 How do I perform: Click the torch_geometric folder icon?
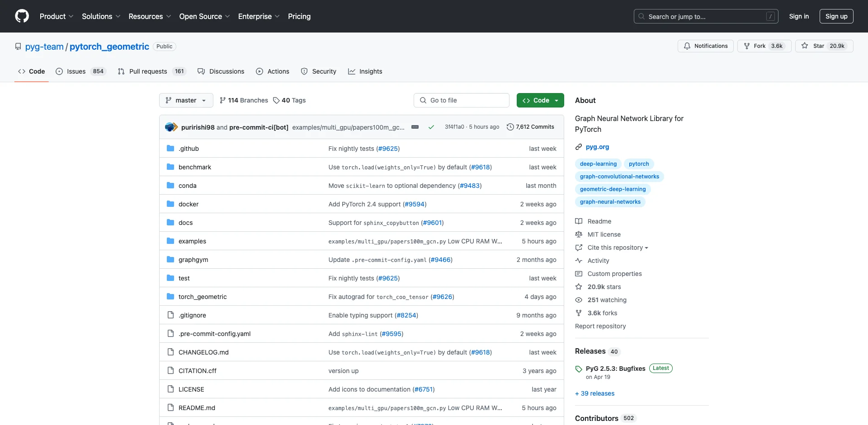point(170,297)
